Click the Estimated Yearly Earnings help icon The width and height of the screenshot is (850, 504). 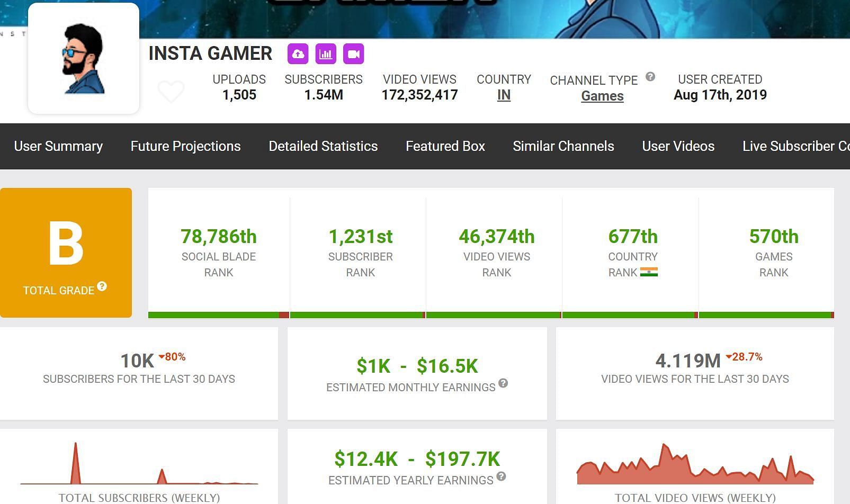(501, 476)
